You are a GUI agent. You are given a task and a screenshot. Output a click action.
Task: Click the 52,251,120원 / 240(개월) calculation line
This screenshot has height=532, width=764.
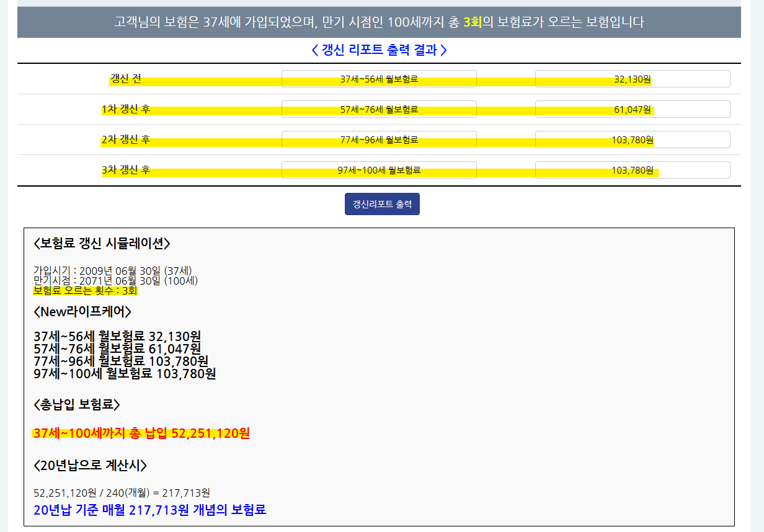[122, 493]
